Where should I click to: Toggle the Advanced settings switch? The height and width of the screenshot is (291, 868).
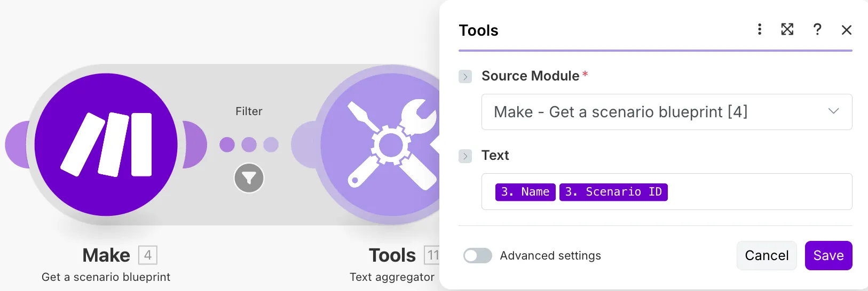coord(478,256)
